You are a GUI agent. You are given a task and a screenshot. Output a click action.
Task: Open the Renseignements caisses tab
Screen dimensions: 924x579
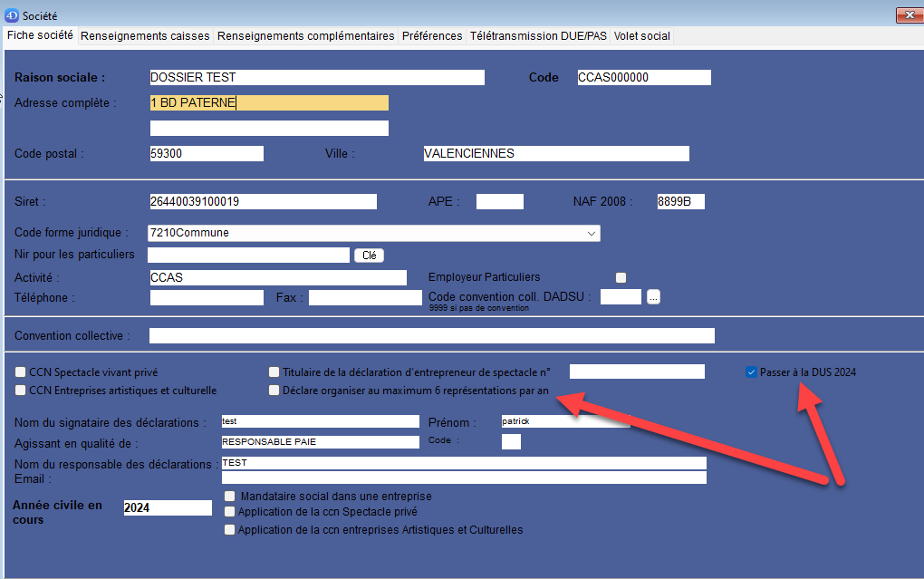tap(145, 36)
